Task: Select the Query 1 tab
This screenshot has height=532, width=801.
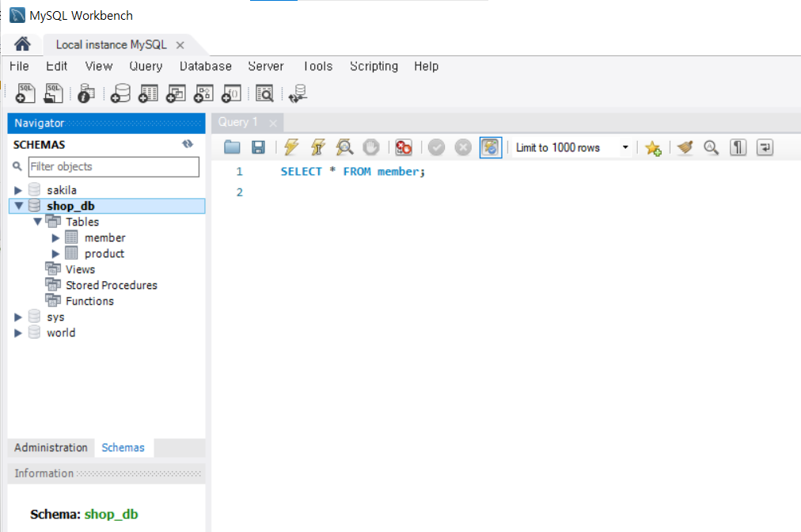Action: tap(237, 122)
